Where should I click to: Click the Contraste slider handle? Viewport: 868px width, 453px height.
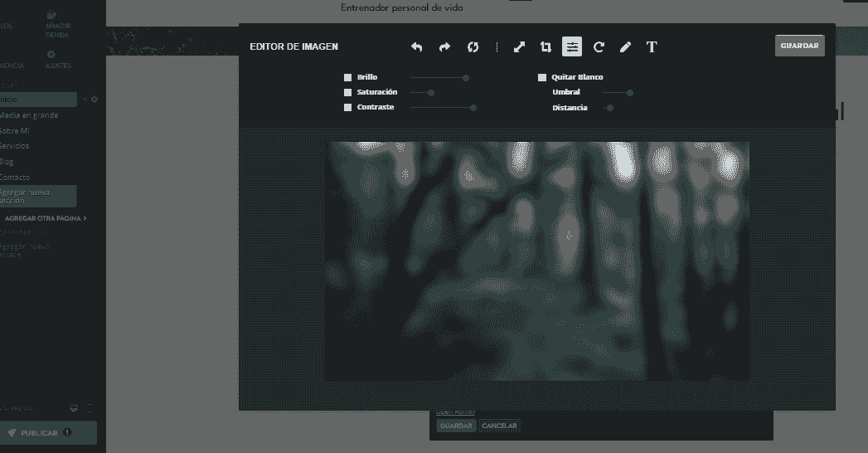(x=473, y=108)
